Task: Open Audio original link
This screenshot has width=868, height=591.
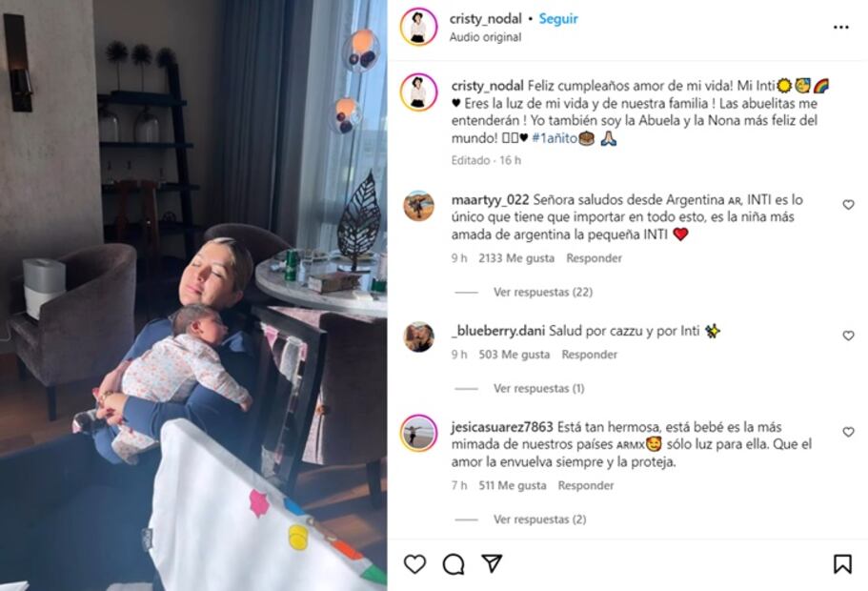Action: pyautogui.click(x=485, y=37)
